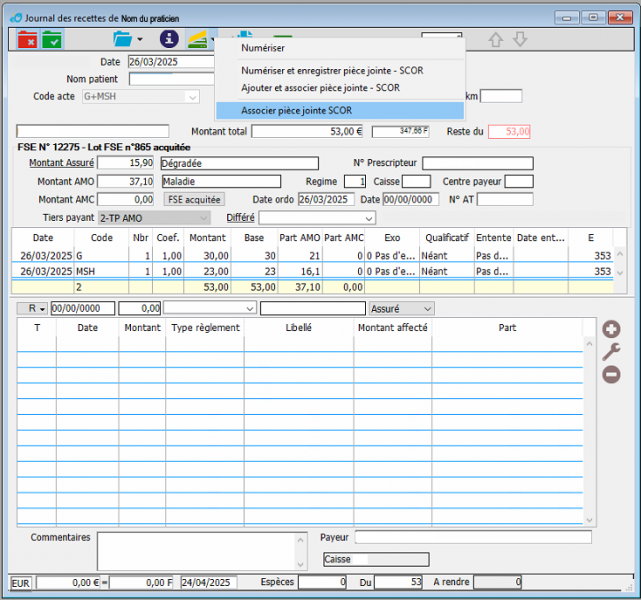Click the Espèces amount field

coord(322,582)
